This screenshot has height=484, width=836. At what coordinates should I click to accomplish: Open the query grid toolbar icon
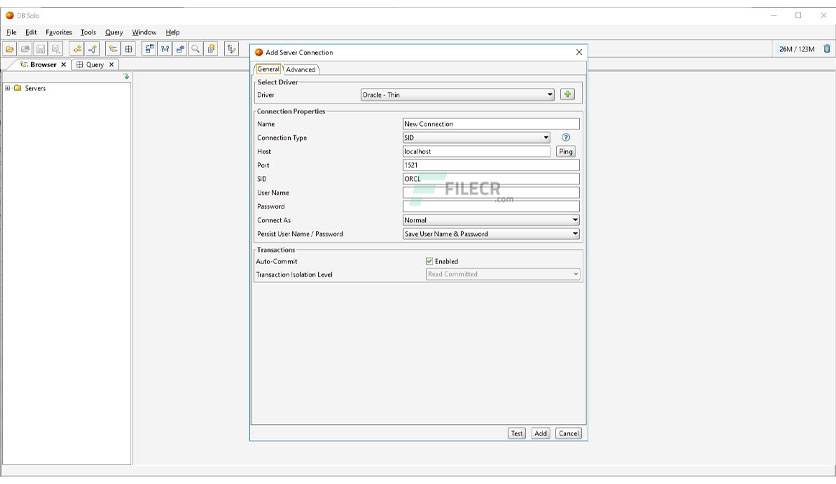pyautogui.click(x=128, y=49)
